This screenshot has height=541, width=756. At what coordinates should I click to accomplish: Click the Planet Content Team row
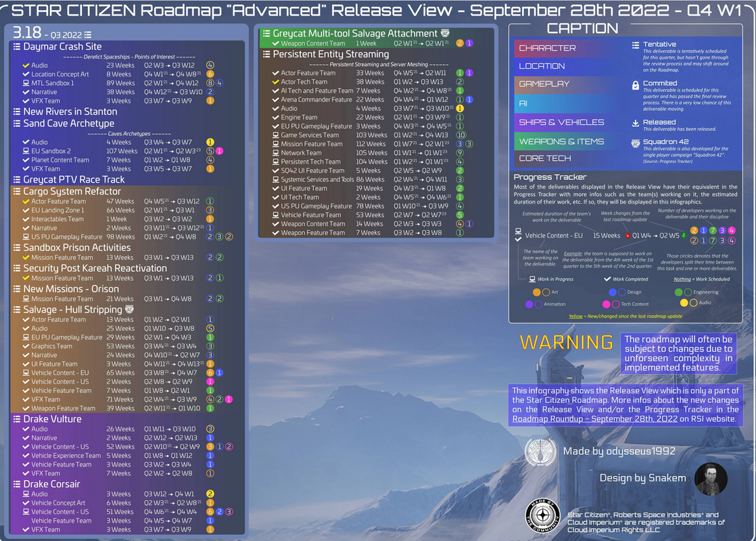tap(118, 160)
